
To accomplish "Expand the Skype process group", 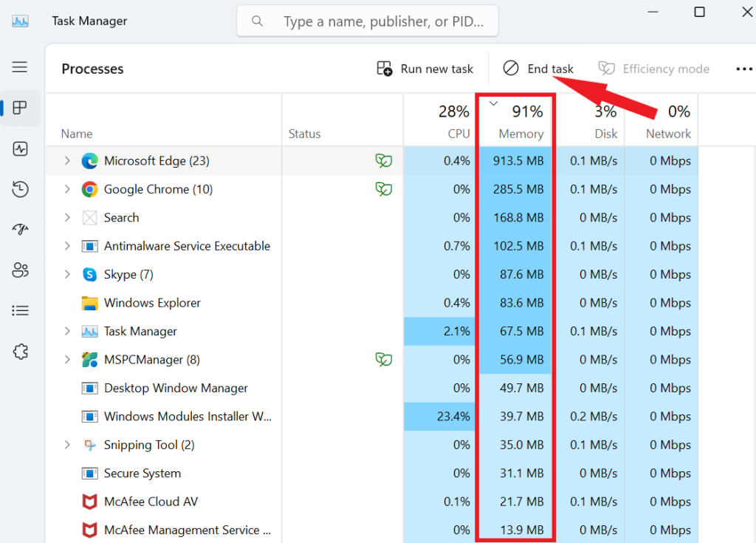I will pyautogui.click(x=67, y=275).
